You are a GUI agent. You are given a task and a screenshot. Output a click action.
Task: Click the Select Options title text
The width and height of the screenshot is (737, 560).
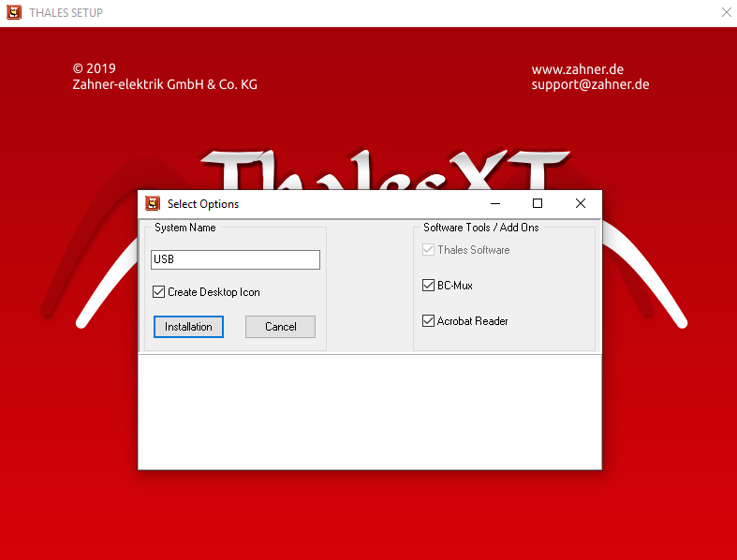pos(203,204)
